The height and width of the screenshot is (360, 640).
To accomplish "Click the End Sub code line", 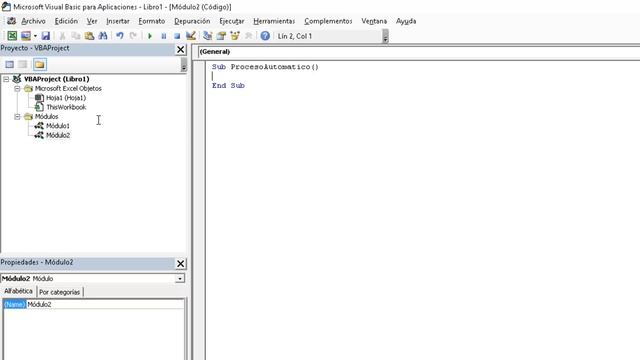I will pyautogui.click(x=228, y=85).
